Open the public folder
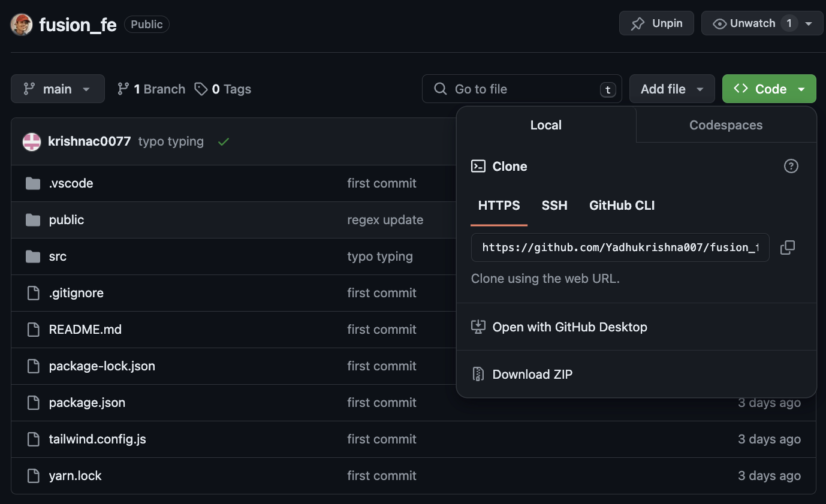 point(67,220)
